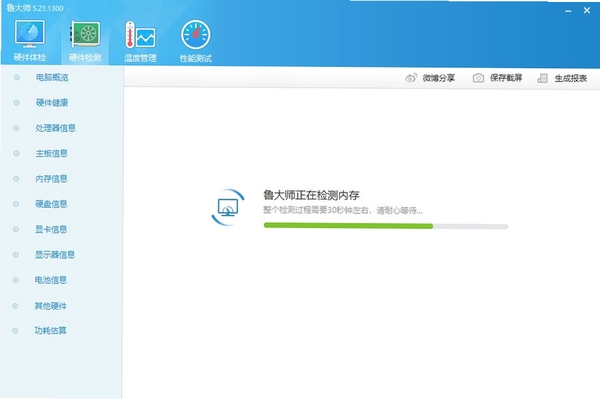Click the report icon for 生成报表
Screen dimensions: 600x400
click(x=542, y=78)
